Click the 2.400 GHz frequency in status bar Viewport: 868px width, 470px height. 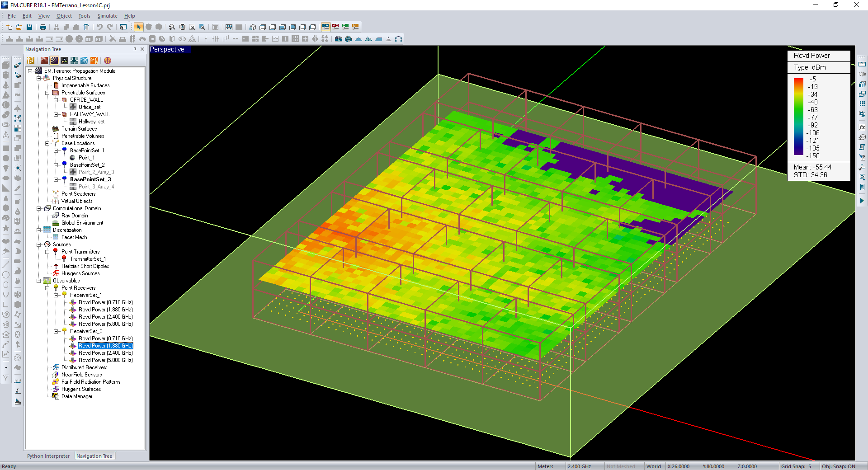[x=579, y=466]
